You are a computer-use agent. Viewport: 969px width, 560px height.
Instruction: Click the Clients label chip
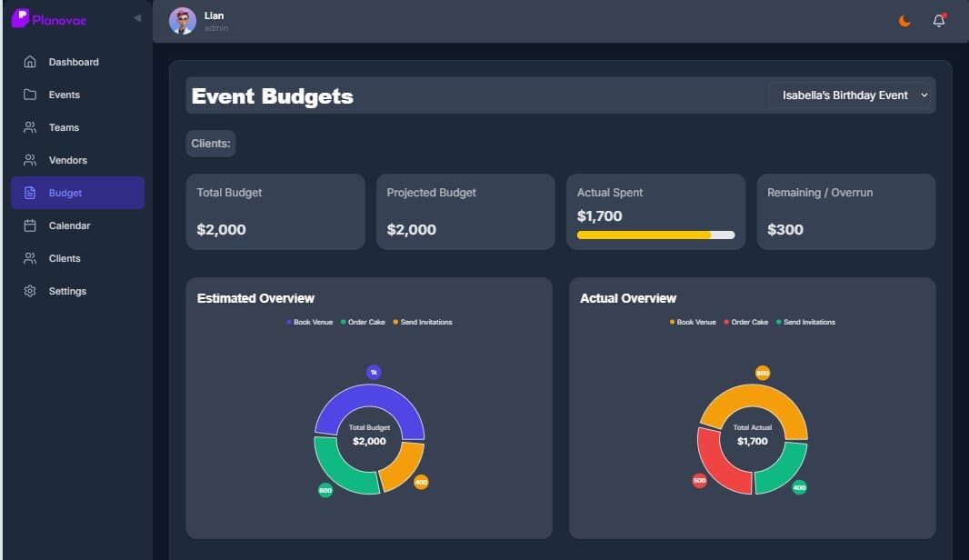pos(210,143)
